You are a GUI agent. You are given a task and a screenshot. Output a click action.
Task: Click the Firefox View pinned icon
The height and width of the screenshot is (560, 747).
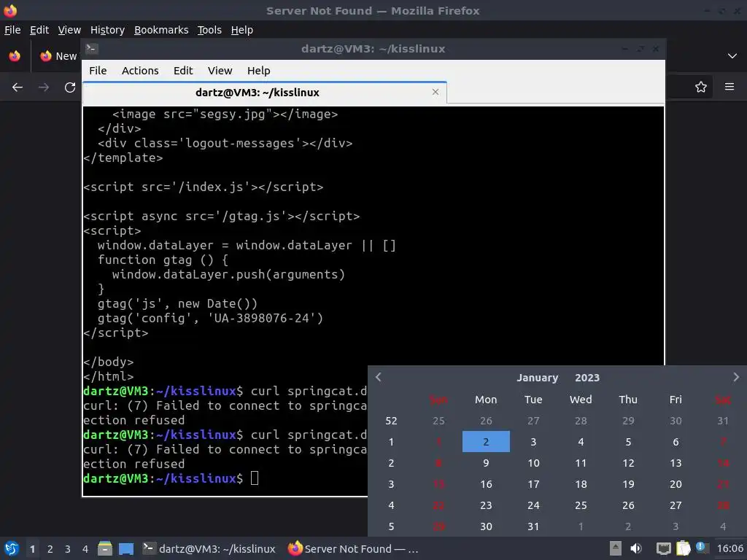[x=15, y=56]
